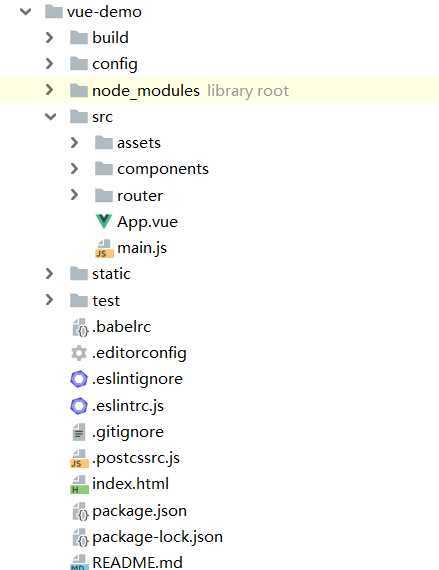Click the JSON icon next to package.json
This screenshot has height=570, width=439.
tap(80, 511)
